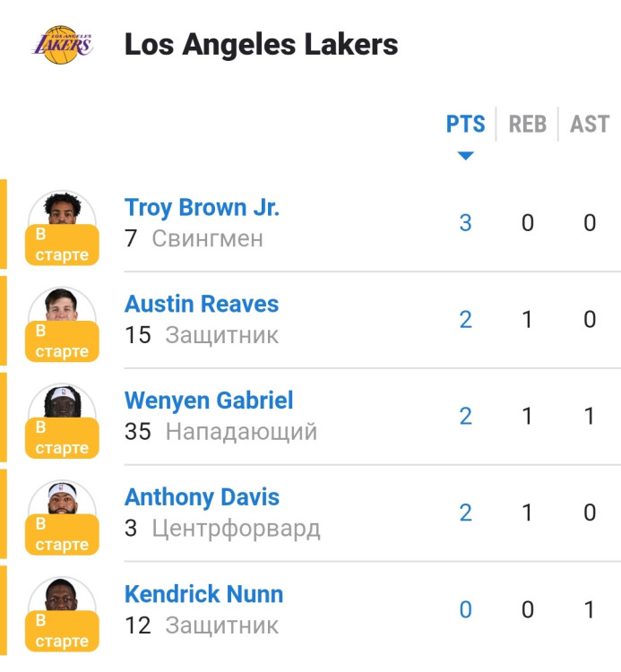Sort players by PTS column
Image resolution: width=621 pixels, height=672 pixels.
(465, 124)
